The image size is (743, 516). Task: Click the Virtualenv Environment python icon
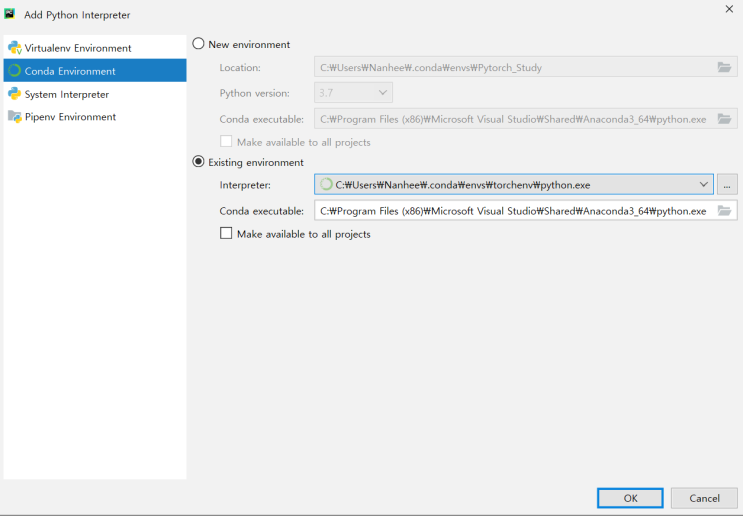pyautogui.click(x=15, y=48)
